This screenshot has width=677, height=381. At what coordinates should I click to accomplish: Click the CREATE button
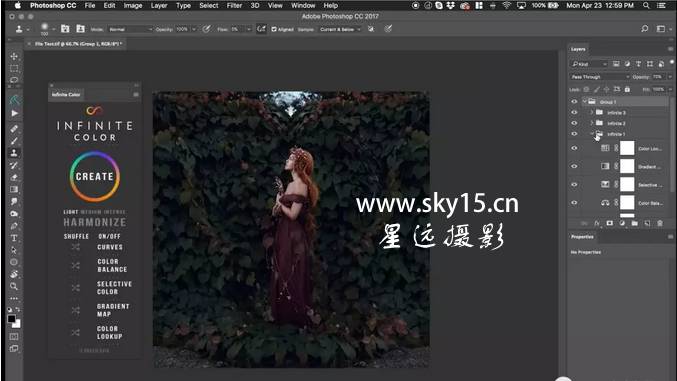click(95, 176)
